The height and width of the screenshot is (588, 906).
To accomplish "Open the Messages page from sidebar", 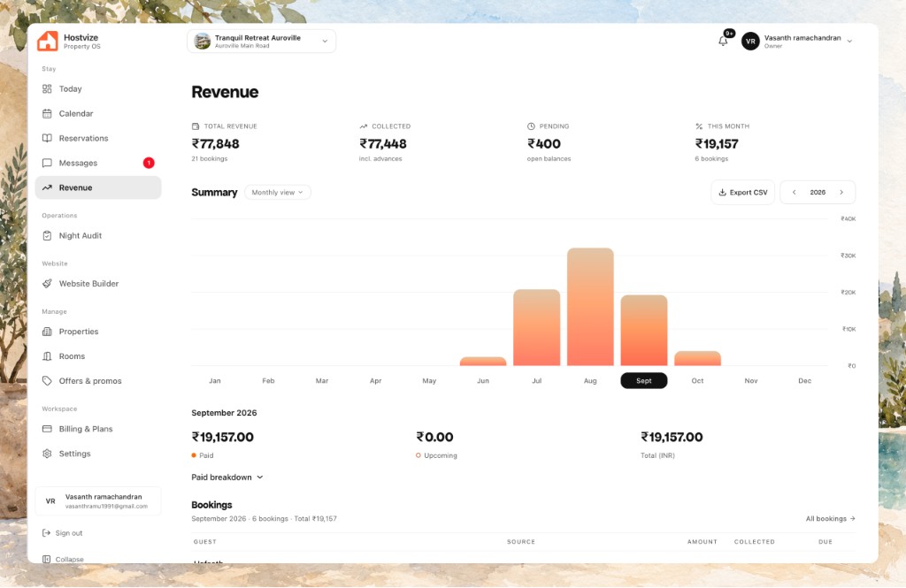I will click(98, 163).
